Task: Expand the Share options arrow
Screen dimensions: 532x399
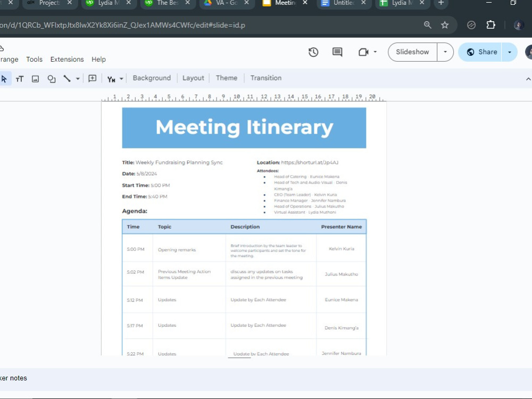Action: [x=510, y=52]
